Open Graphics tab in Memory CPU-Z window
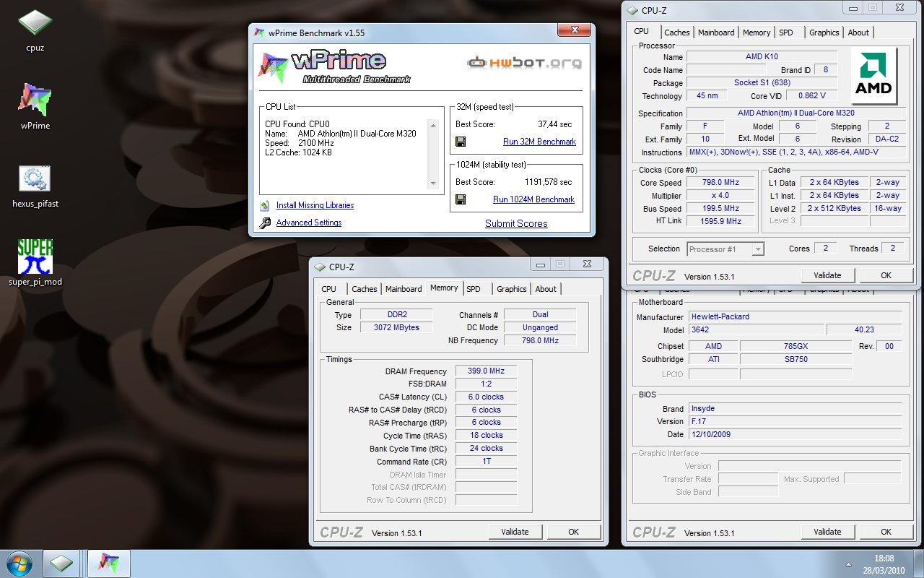 512,289
